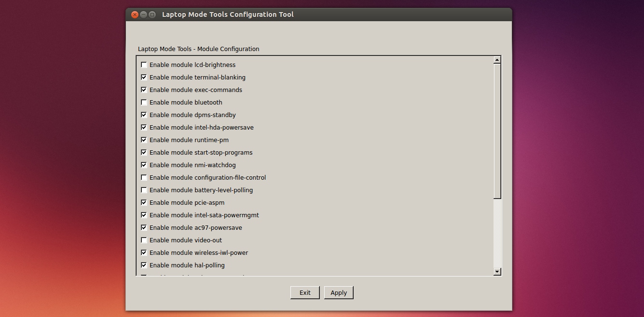Click the scrollbar down arrow
644x317 pixels.
pyautogui.click(x=497, y=272)
